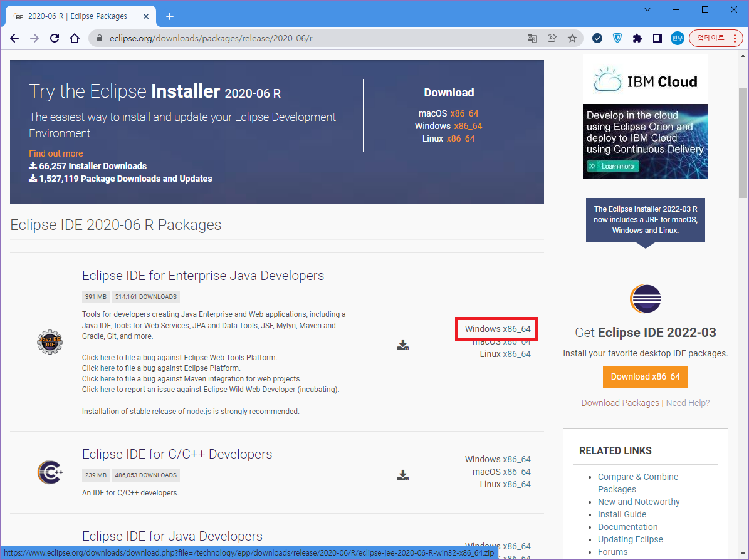Click the 486,053 DOWNLOADS badge
The width and height of the screenshot is (749, 560).
[x=145, y=475]
